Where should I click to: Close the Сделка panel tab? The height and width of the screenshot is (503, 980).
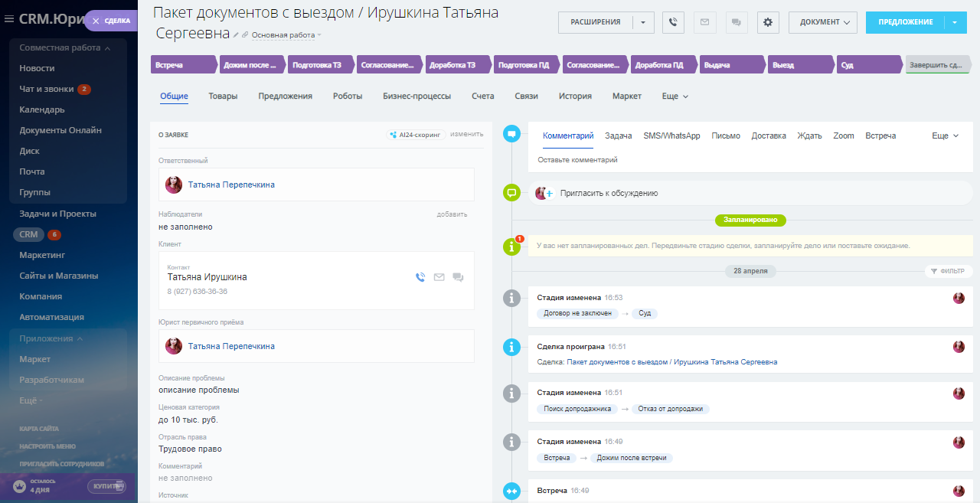pyautogui.click(x=96, y=21)
